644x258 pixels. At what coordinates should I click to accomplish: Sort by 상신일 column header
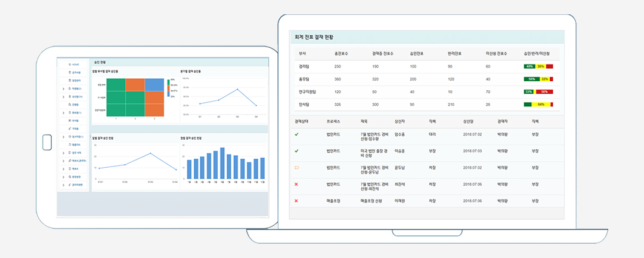[x=470, y=121]
